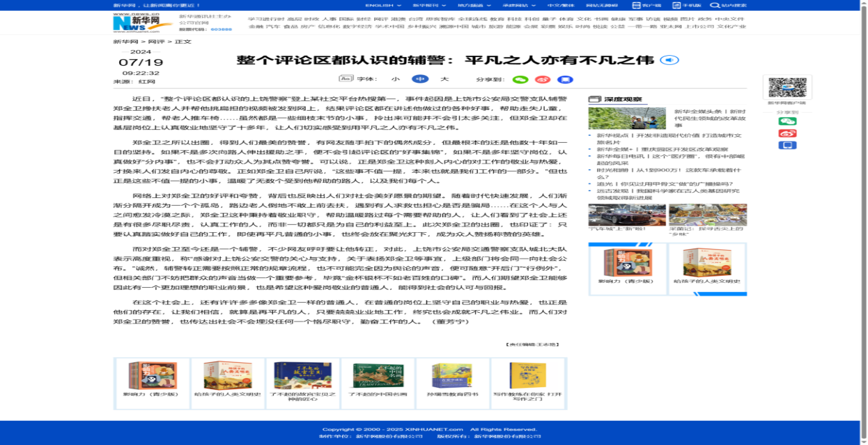This screenshot has height=445, width=868.
Task: Click the blue circular icon in article toolbar
Action: tap(420, 79)
